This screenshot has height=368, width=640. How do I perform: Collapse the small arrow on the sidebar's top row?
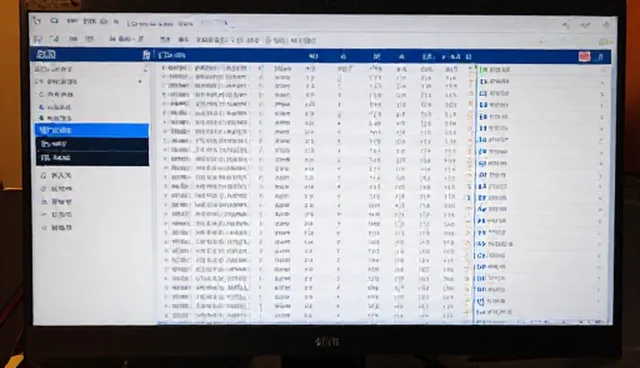[145, 69]
